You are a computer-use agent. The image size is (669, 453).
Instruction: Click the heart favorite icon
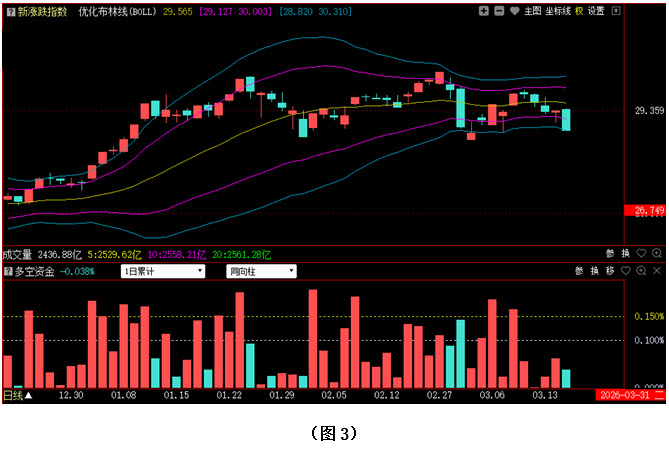click(x=514, y=11)
